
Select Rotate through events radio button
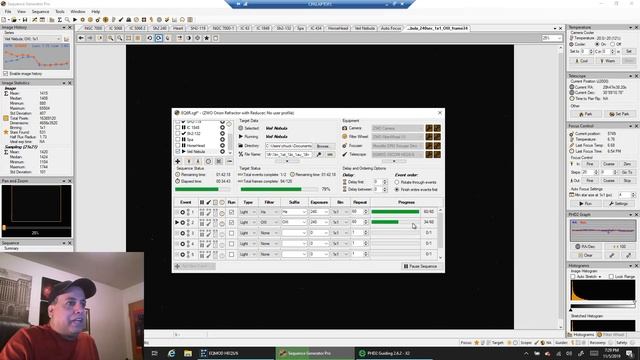397,182
